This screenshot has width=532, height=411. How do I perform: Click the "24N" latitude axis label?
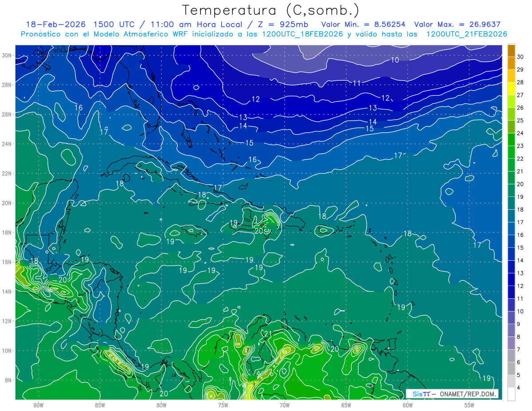[8, 144]
